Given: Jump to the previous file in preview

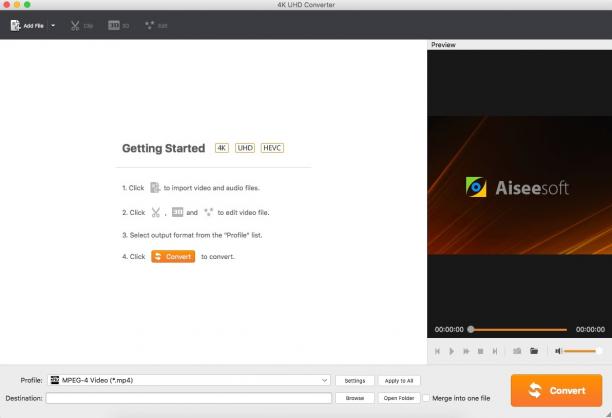Looking at the screenshot, I should [438, 351].
